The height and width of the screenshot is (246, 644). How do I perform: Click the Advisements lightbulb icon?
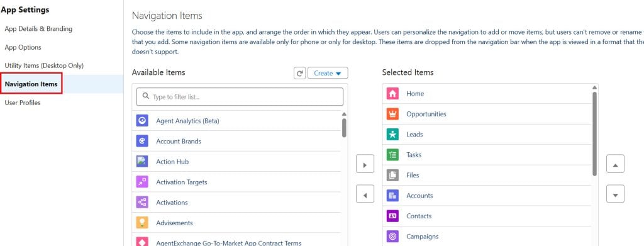(142, 223)
